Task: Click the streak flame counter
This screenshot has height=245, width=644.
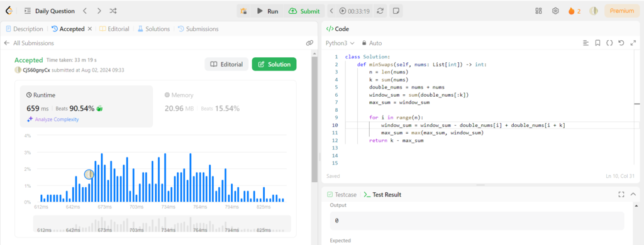Action: 575,11
